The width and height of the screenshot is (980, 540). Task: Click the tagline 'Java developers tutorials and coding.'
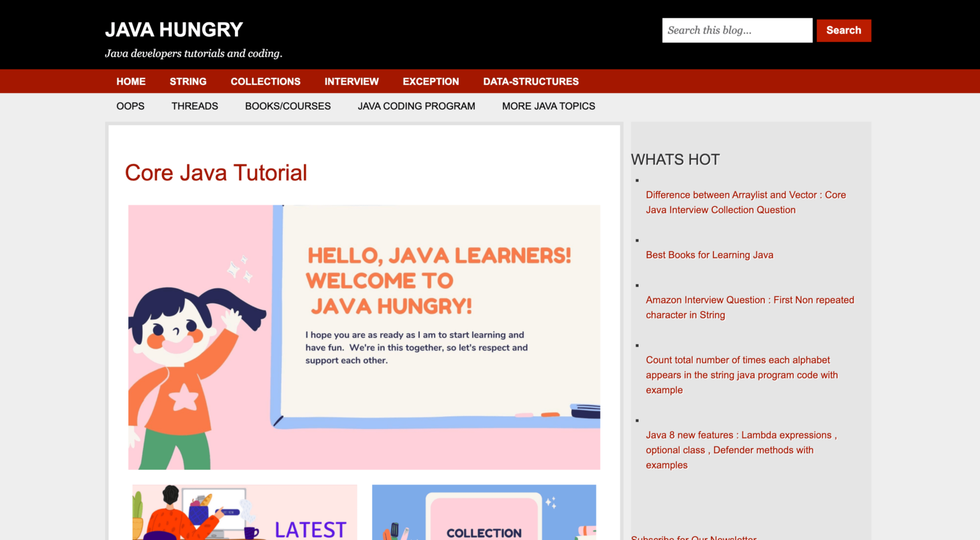(x=193, y=54)
